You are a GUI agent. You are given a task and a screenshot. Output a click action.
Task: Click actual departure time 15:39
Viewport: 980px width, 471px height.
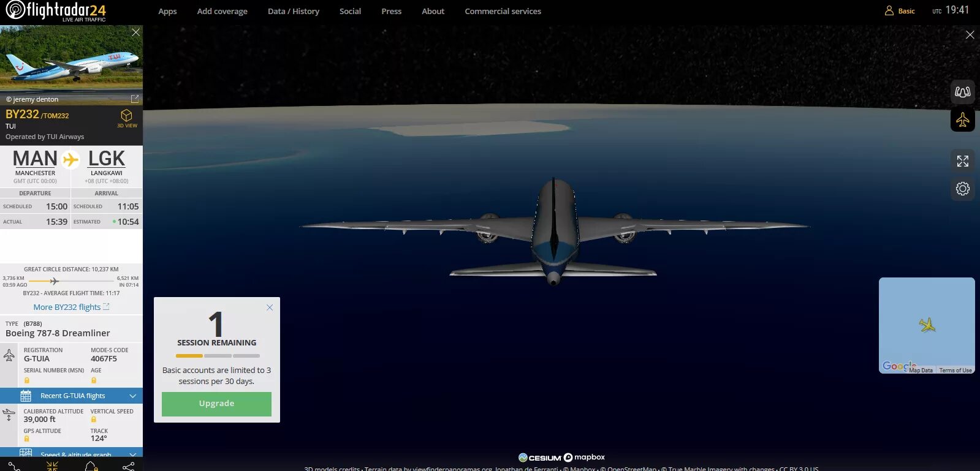tap(56, 222)
